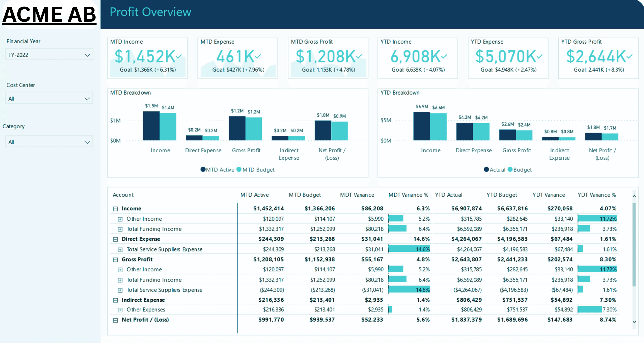The width and height of the screenshot is (644, 343).
Task: Collapse the Income account group
Action: coord(115,208)
